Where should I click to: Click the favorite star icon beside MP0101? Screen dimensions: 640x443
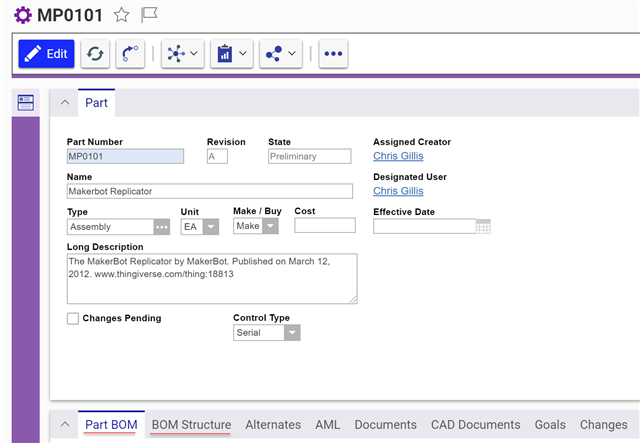point(122,14)
